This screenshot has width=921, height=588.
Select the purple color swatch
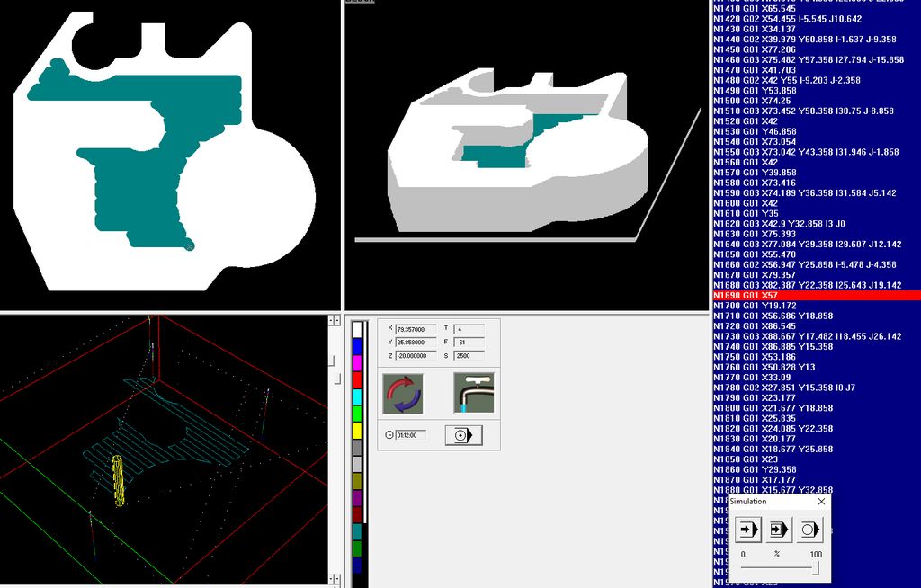(x=358, y=498)
